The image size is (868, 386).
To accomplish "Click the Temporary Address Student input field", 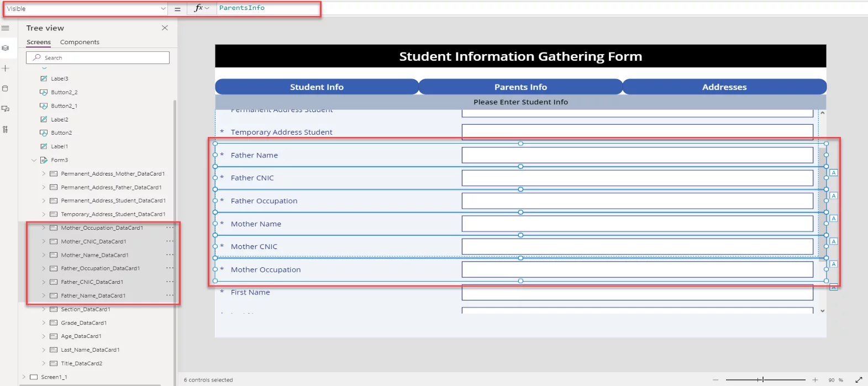I will click(637, 132).
